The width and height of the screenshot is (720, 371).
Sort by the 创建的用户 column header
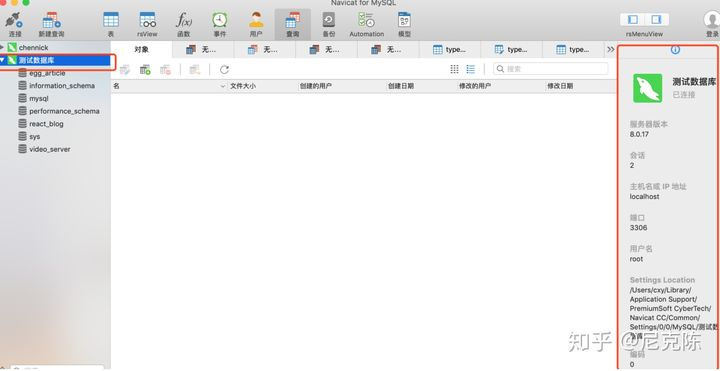click(315, 86)
